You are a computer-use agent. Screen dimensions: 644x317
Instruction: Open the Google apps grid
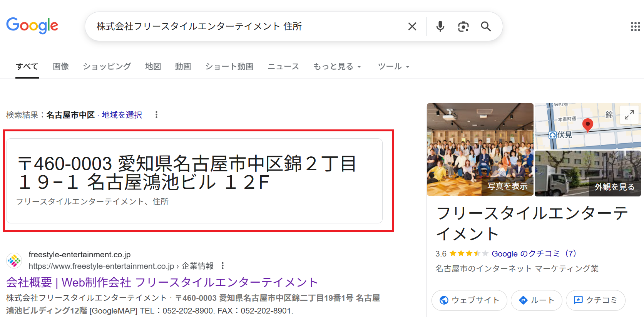[x=635, y=27]
